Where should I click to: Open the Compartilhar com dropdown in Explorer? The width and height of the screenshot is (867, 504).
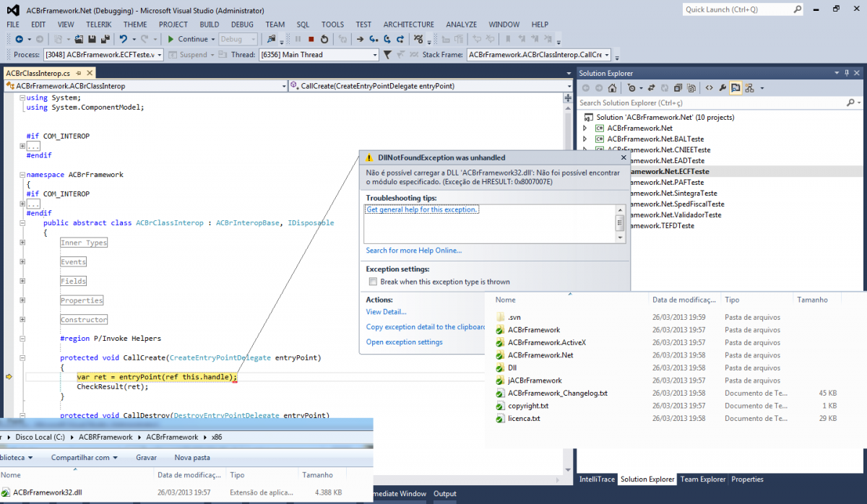tap(85, 458)
